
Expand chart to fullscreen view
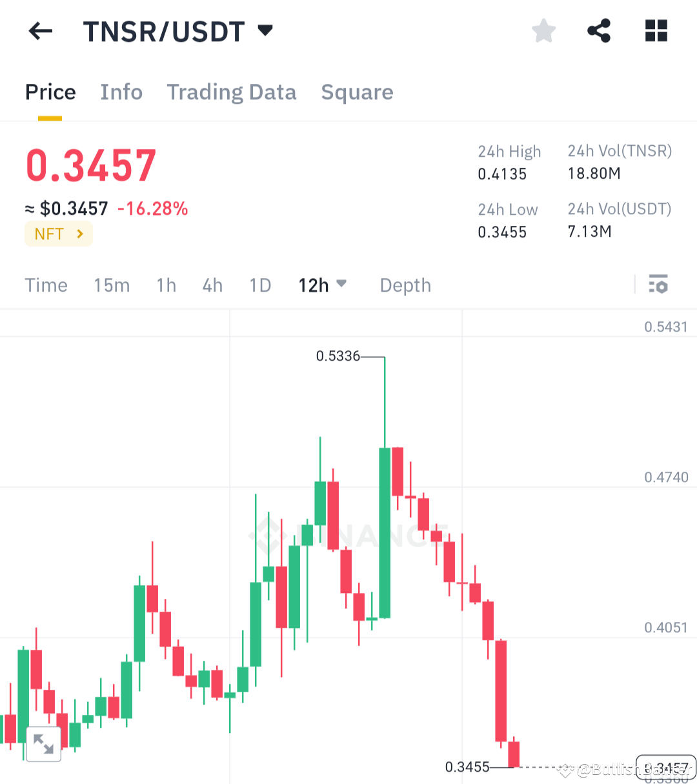(43, 743)
